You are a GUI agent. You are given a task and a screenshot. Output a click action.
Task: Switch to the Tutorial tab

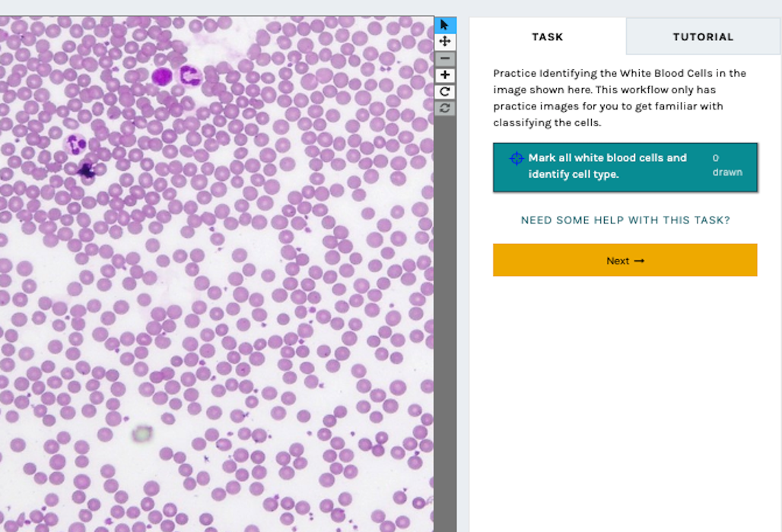pyautogui.click(x=703, y=36)
